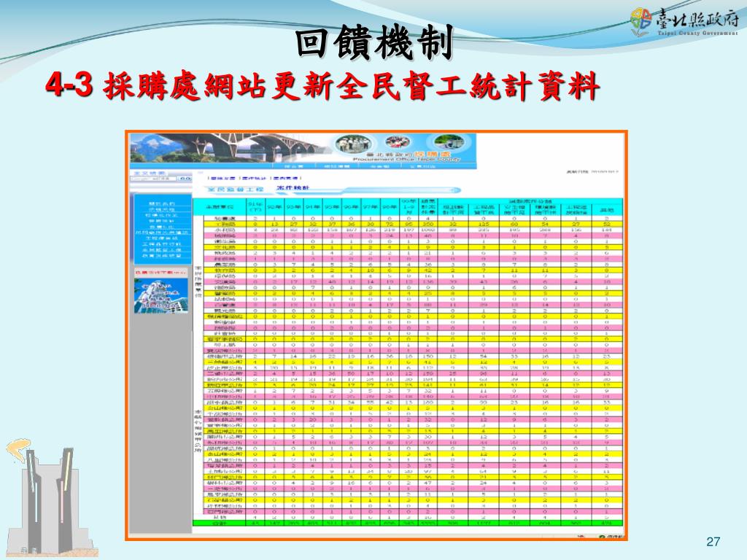Open the second tab in blue navigation bar
The width and height of the screenshot is (747, 560).
337,166
